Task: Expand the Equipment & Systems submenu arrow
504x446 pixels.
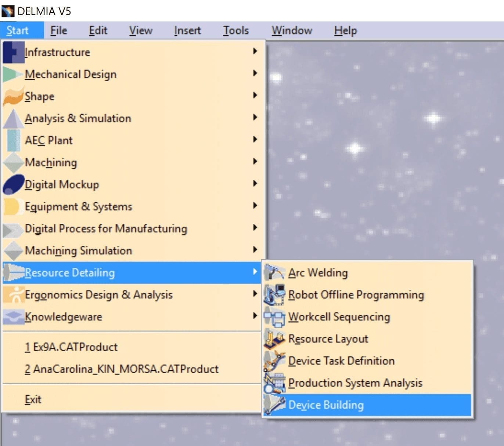Action: tap(255, 205)
